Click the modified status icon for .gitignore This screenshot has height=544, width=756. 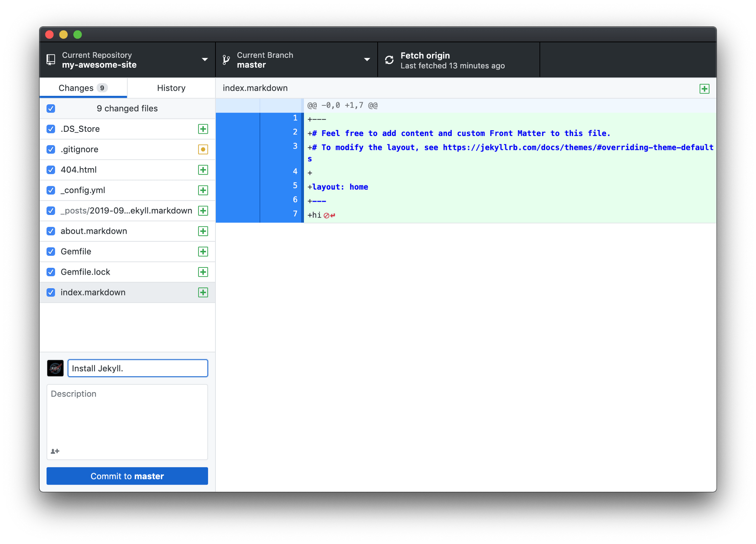(x=203, y=149)
